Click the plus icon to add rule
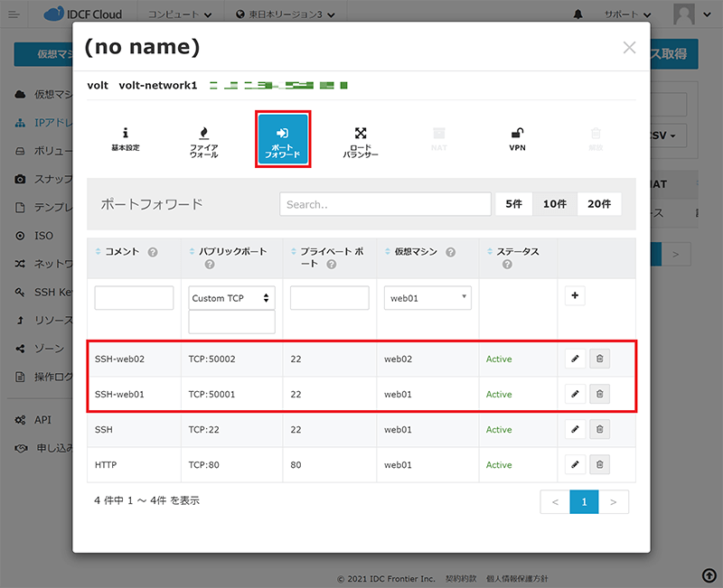 pyautogui.click(x=574, y=295)
